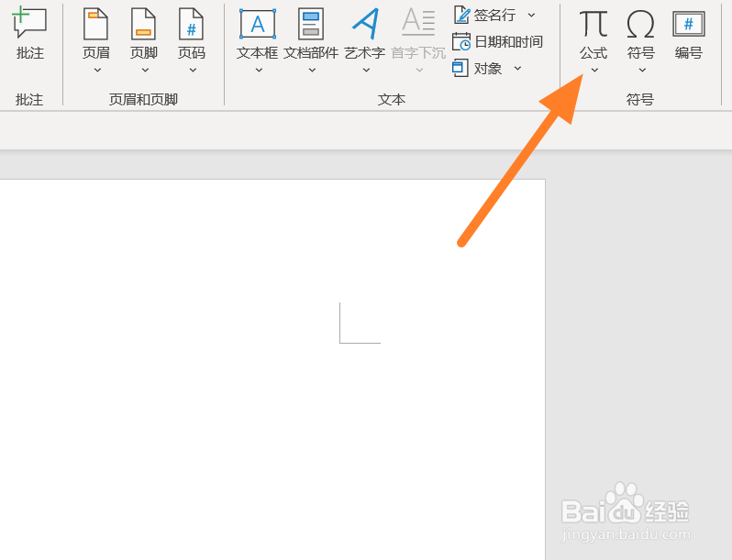Click the Header (页眉) icon

coord(95,24)
